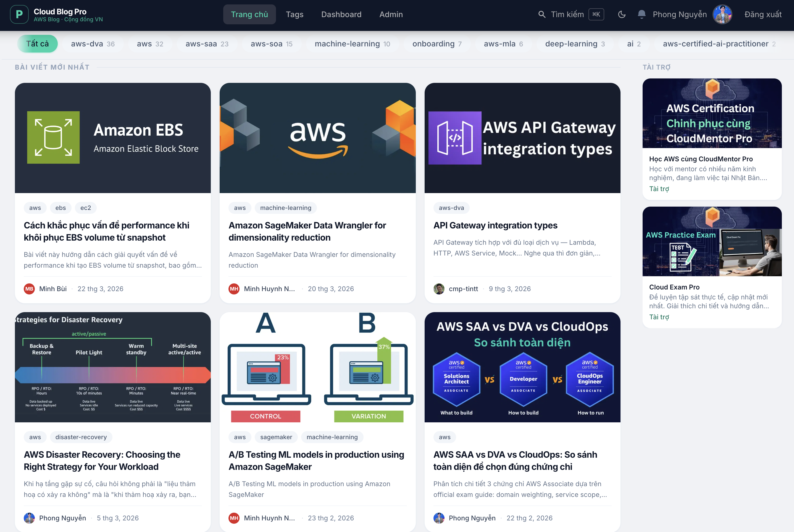794x532 pixels.
Task: Open API Gateway integration types article title
Action: 495,225
